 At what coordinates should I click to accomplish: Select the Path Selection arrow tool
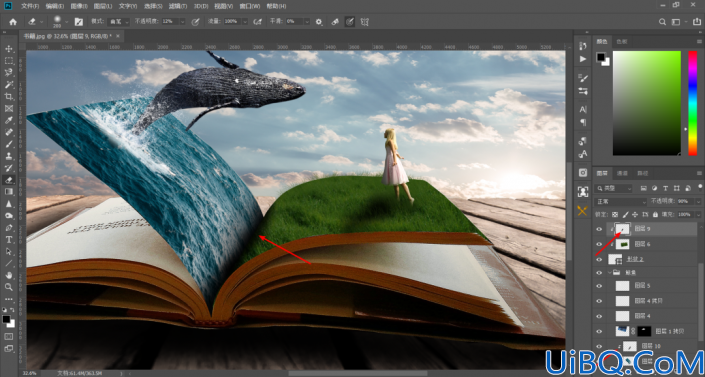coord(9,251)
